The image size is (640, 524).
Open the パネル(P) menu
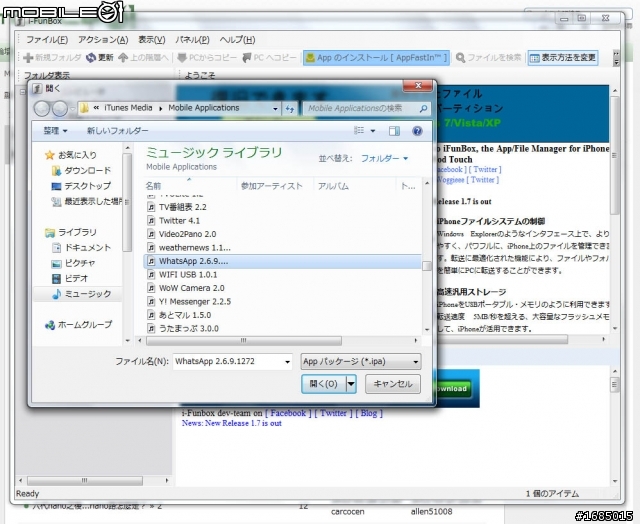point(192,40)
